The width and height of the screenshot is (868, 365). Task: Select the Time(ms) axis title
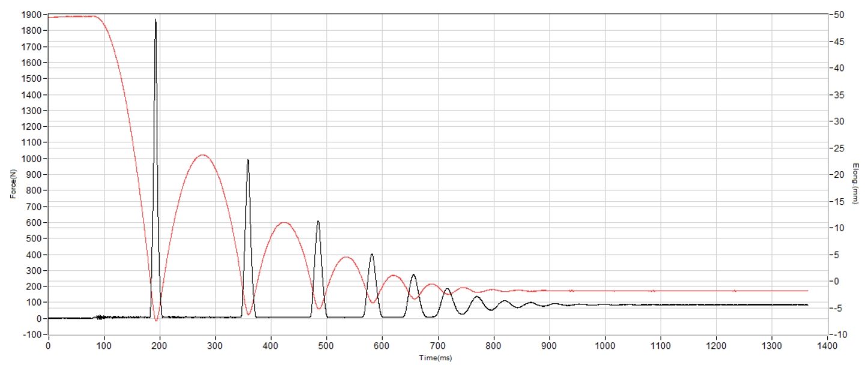point(437,357)
